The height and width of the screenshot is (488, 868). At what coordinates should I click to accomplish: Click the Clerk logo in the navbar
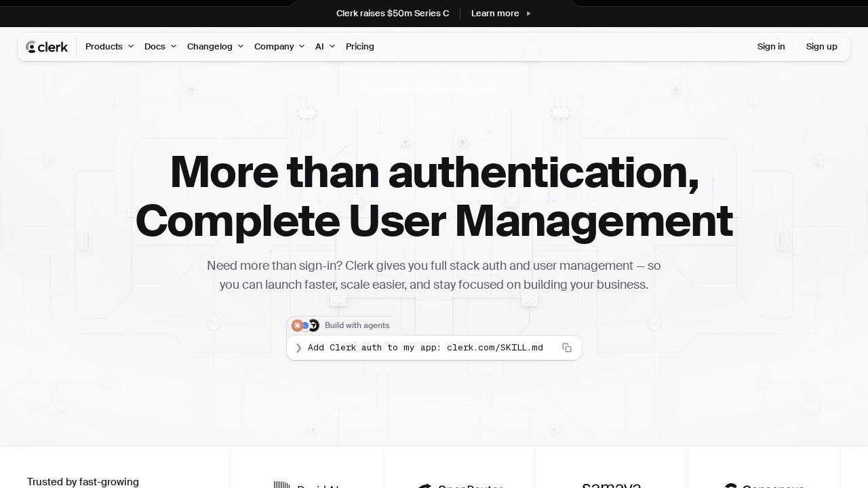tap(47, 47)
